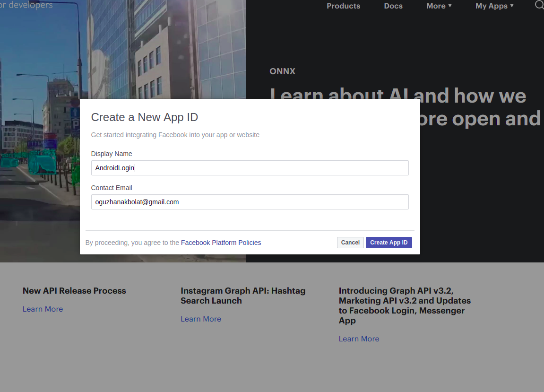
Task: Click the 'for developers' logo text
Action: 26,5
